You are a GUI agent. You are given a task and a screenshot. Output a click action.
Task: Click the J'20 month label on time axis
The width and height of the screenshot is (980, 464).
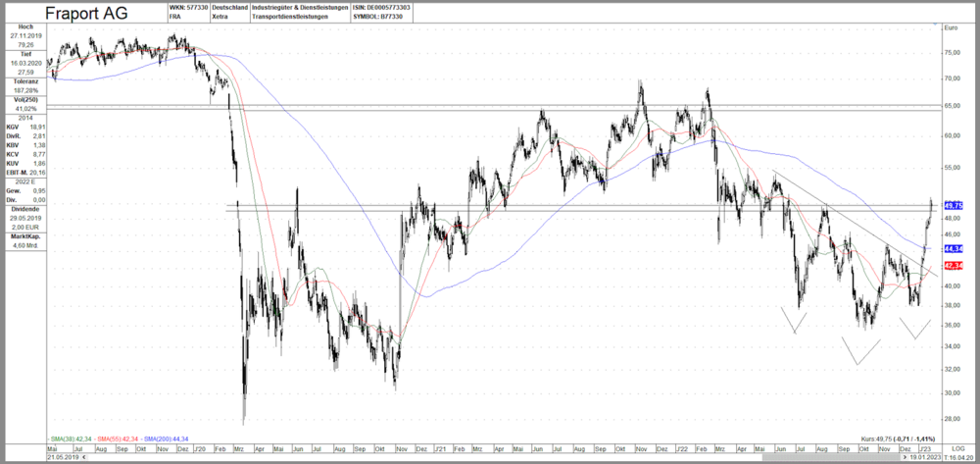[x=200, y=449]
